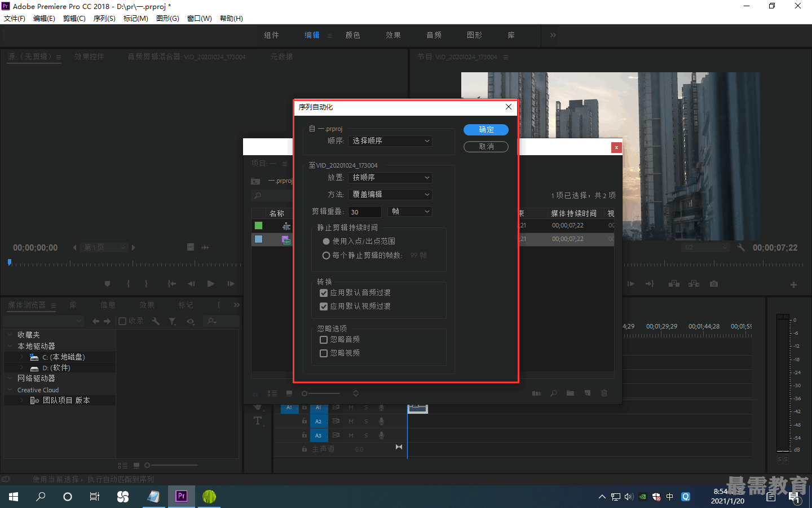Open view options eye icon in Media Browser
Viewport: 812px width, 508px height.
click(x=191, y=321)
